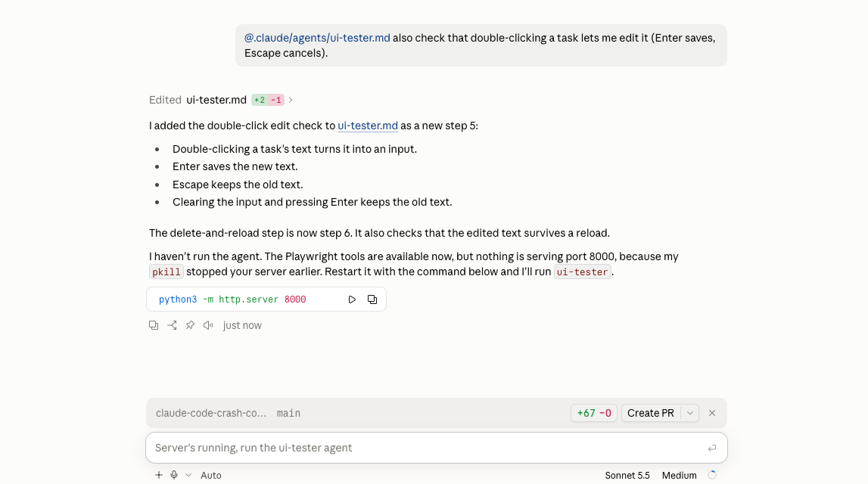Add an attachment with the plus icon
Screen dimensions: 868x484
point(158,475)
